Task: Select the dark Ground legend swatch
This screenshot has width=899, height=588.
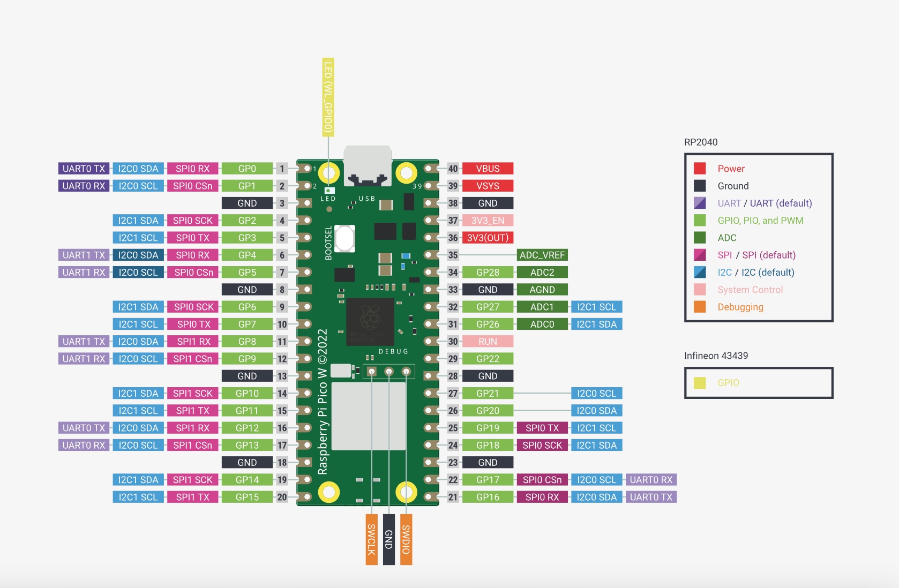Action: (700, 186)
